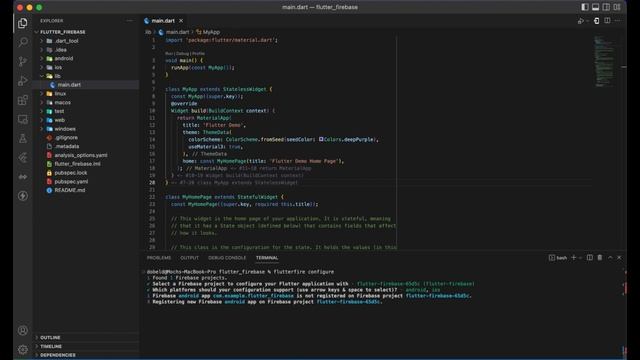Screen dimensions: 640x360
Task: Select the bash terminal label
Action: pyautogui.click(x=558, y=258)
